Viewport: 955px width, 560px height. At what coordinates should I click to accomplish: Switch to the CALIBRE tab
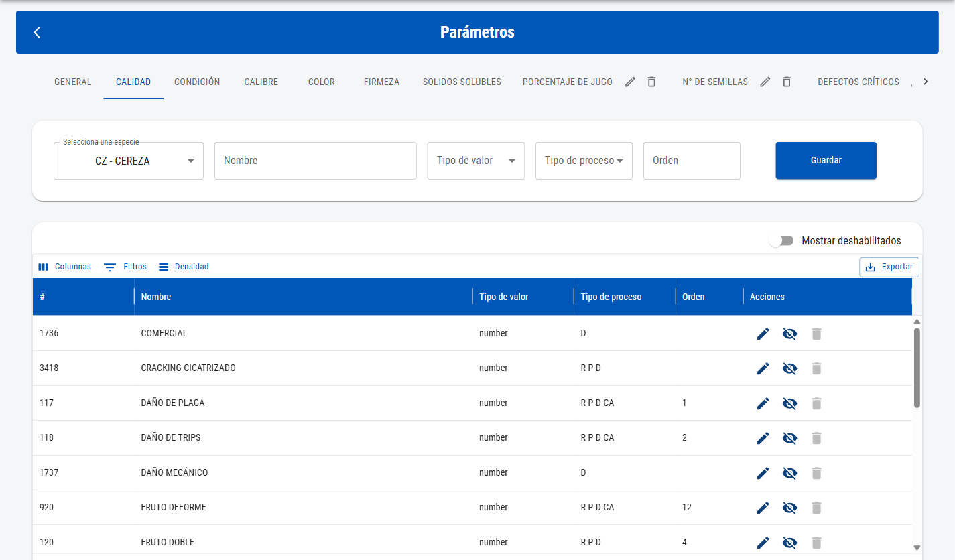(x=261, y=82)
